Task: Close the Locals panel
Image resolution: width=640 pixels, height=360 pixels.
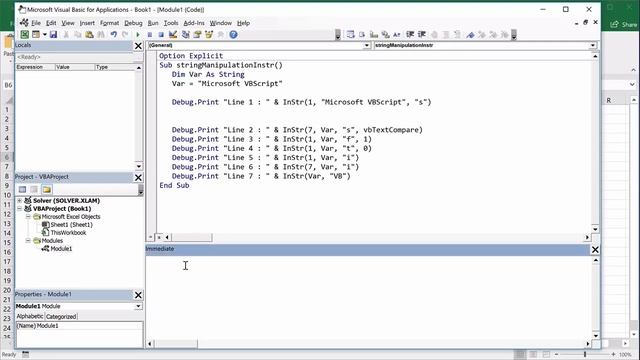Action: pyautogui.click(x=138, y=46)
